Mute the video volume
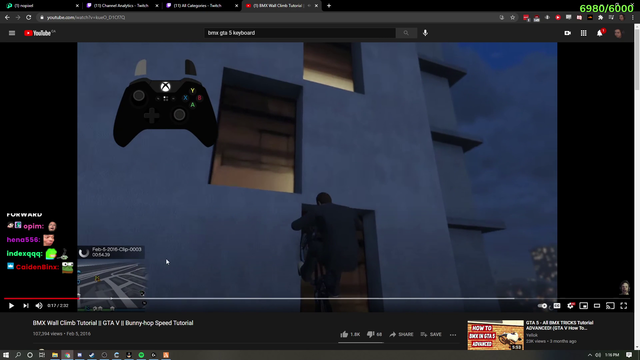The height and width of the screenshot is (360, 640). 39,305
